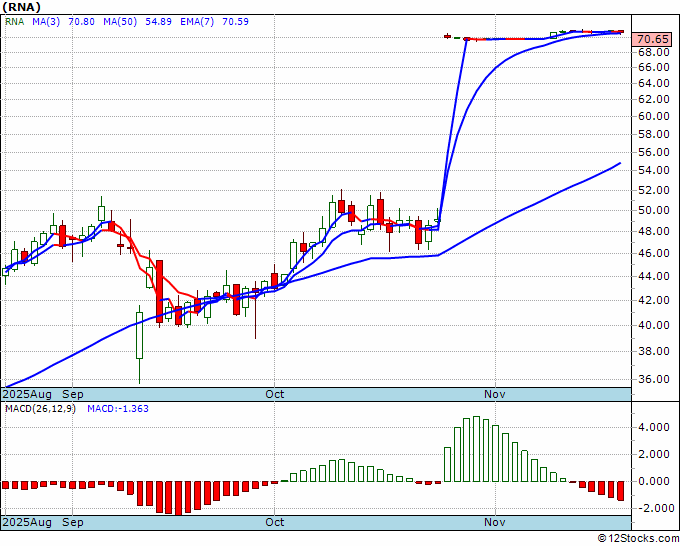Select the MA(50) legend label
Screen dimensions: 680x546
120,22
